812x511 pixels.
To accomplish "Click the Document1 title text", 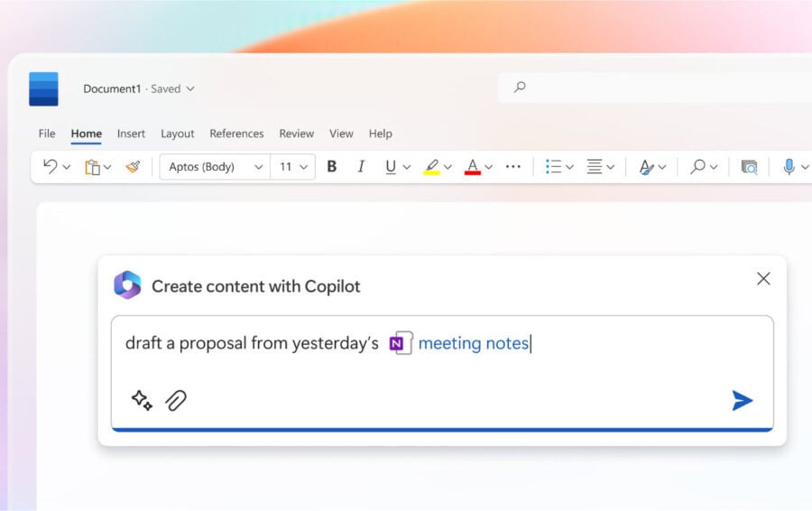I will (x=112, y=89).
